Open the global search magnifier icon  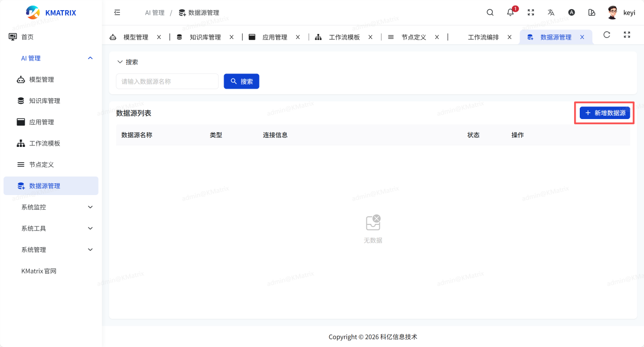[490, 13]
